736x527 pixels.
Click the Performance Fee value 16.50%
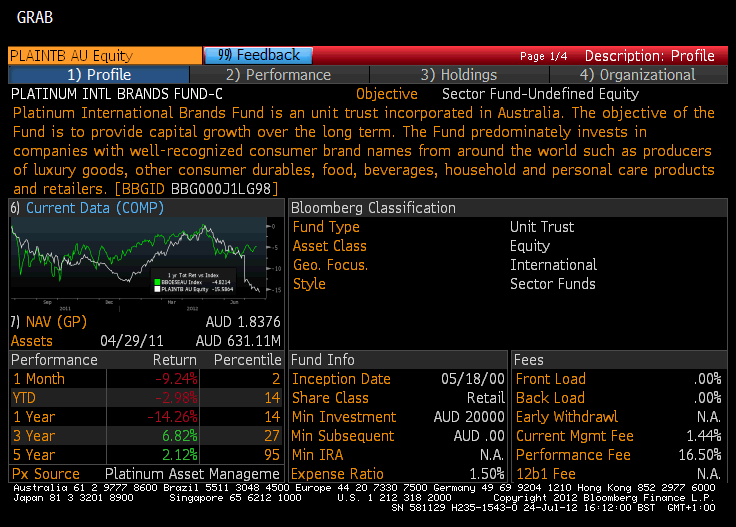(700, 455)
